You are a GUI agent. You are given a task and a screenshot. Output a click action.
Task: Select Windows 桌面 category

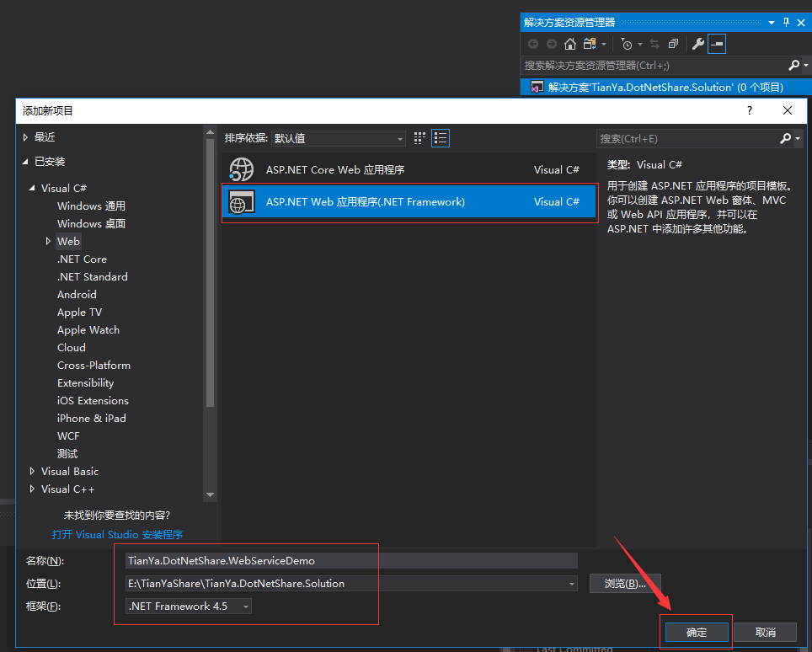pyautogui.click(x=91, y=224)
